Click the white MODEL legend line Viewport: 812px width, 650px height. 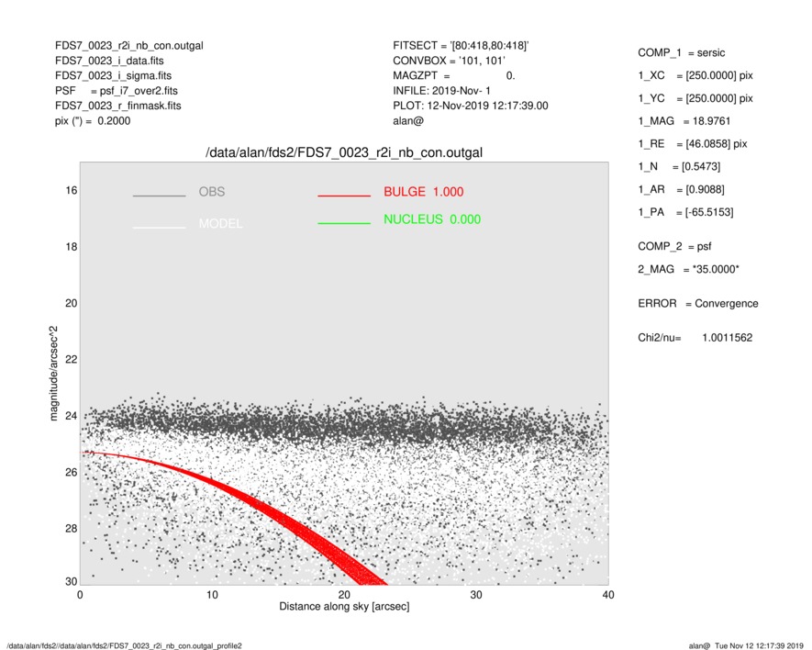159,227
